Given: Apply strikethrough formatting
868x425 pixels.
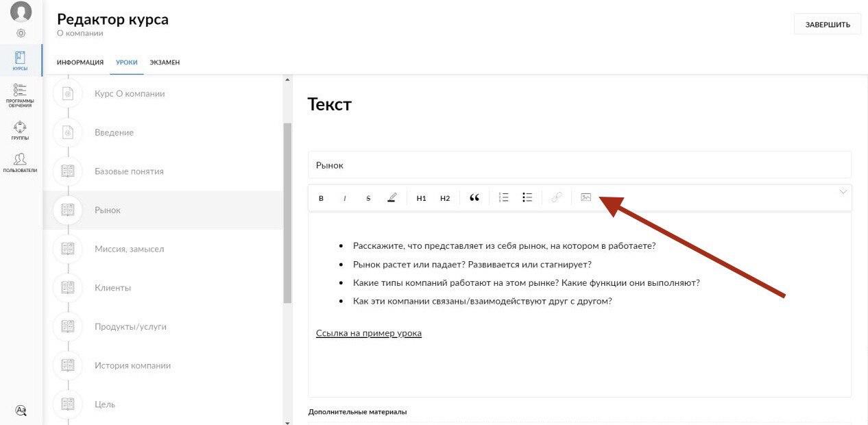Looking at the screenshot, I should [368, 198].
